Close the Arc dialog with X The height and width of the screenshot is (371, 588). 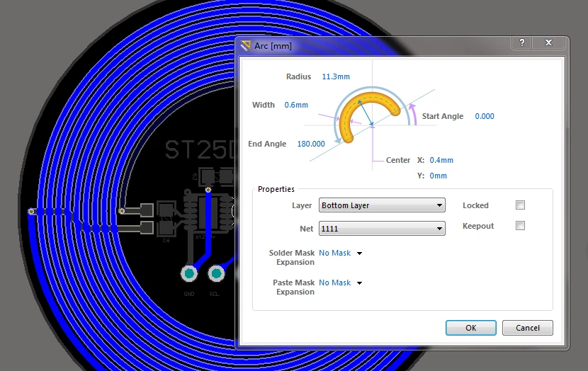(x=548, y=42)
